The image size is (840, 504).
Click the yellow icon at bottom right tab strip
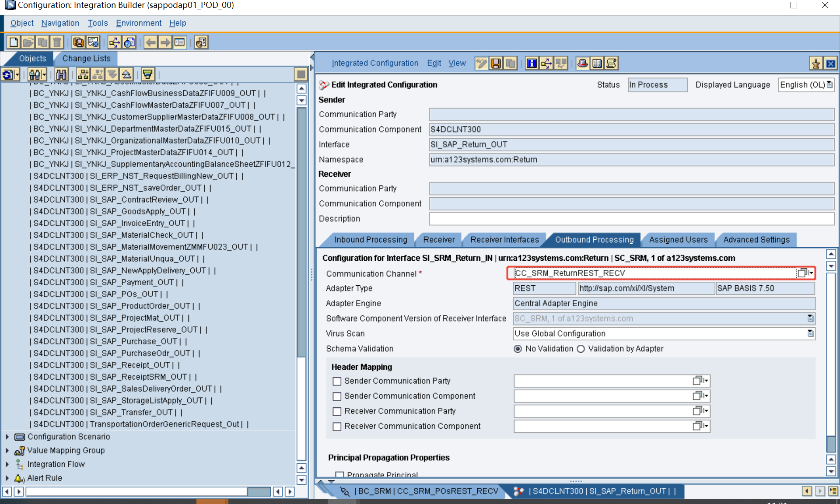point(833,491)
